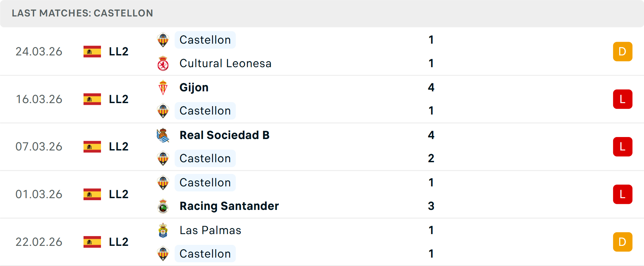This screenshot has width=644, height=266.
Task: Click the Cultural Leonesa club crest
Action: (x=163, y=63)
